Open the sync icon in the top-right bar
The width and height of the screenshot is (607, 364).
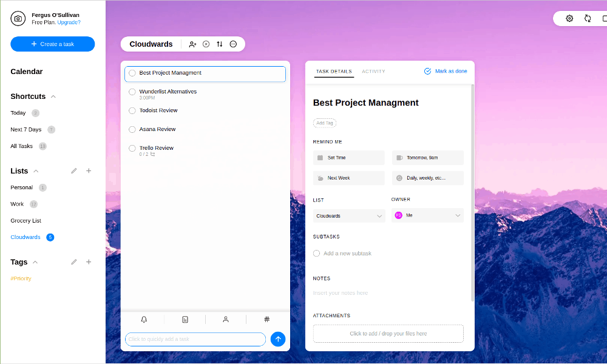[588, 18]
